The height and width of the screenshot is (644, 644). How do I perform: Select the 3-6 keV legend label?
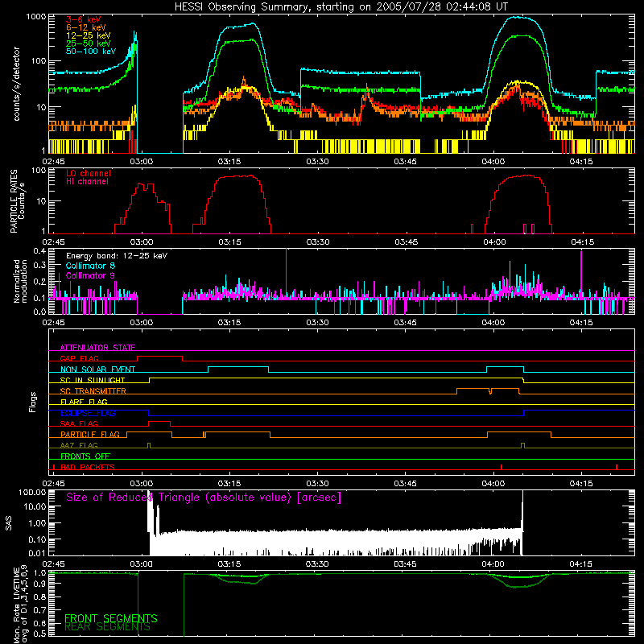click(x=84, y=19)
